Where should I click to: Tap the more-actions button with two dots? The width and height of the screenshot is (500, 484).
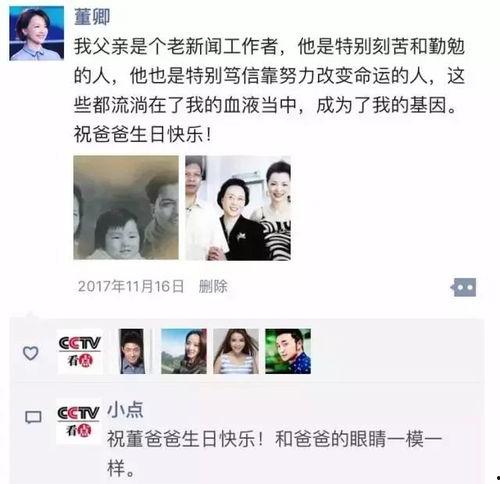[x=464, y=287]
